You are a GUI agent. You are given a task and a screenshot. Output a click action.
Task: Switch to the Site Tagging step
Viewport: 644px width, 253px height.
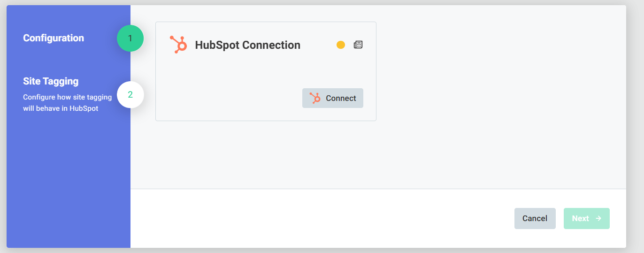(x=51, y=81)
